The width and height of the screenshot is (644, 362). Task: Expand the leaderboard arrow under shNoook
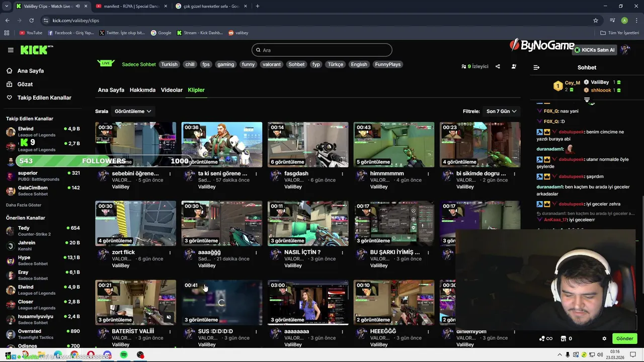pos(587,99)
